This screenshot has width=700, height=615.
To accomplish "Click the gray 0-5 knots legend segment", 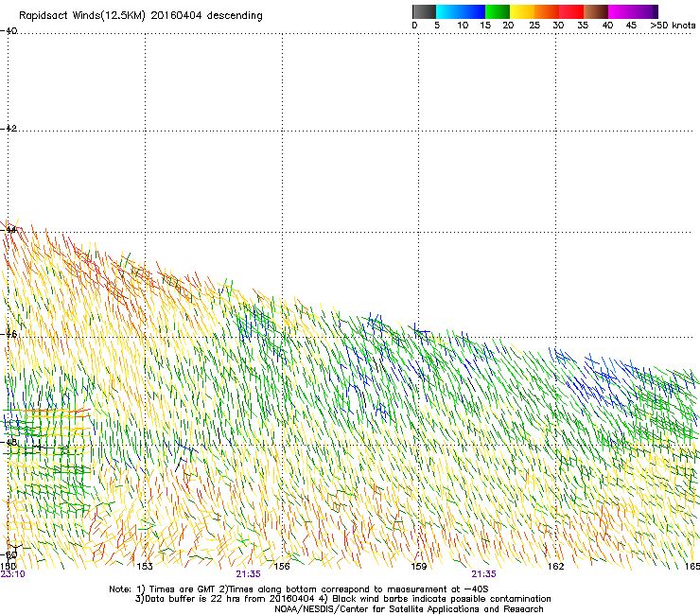I will tap(424, 11).
